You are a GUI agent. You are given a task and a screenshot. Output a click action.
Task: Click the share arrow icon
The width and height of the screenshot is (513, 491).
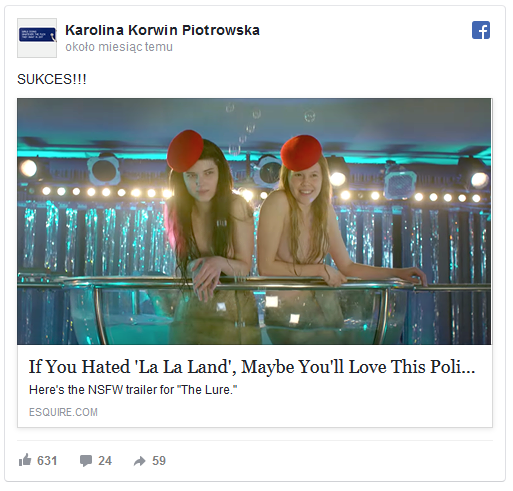point(140,461)
